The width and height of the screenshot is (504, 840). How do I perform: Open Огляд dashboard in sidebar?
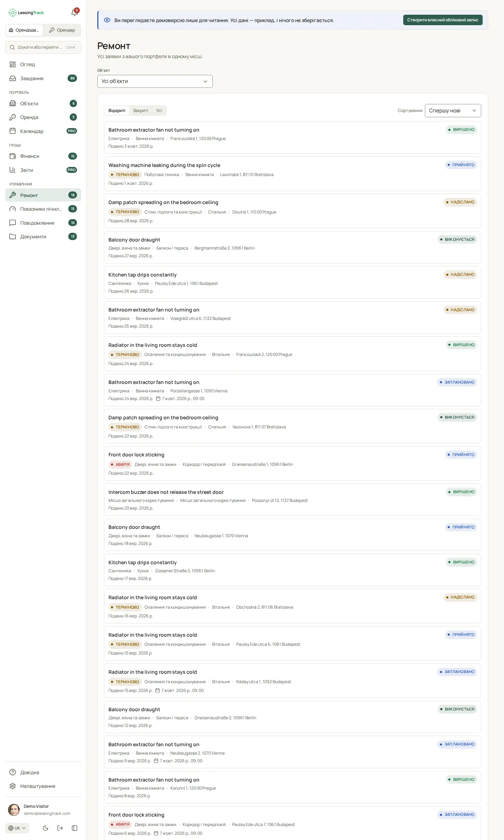click(43, 64)
